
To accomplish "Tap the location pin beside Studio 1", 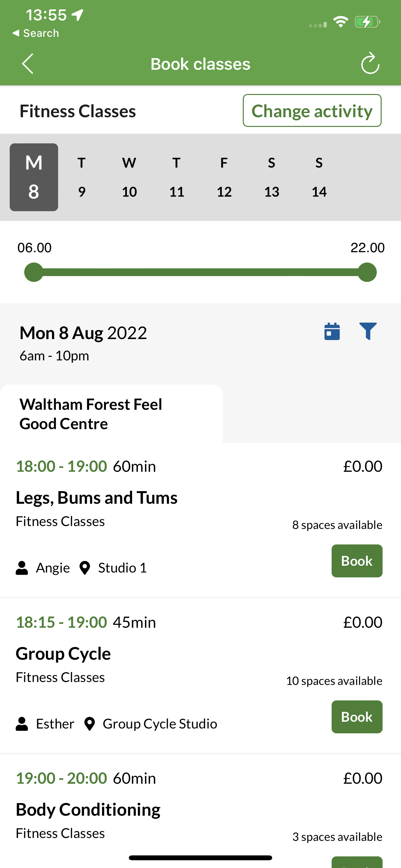I will 85,568.
